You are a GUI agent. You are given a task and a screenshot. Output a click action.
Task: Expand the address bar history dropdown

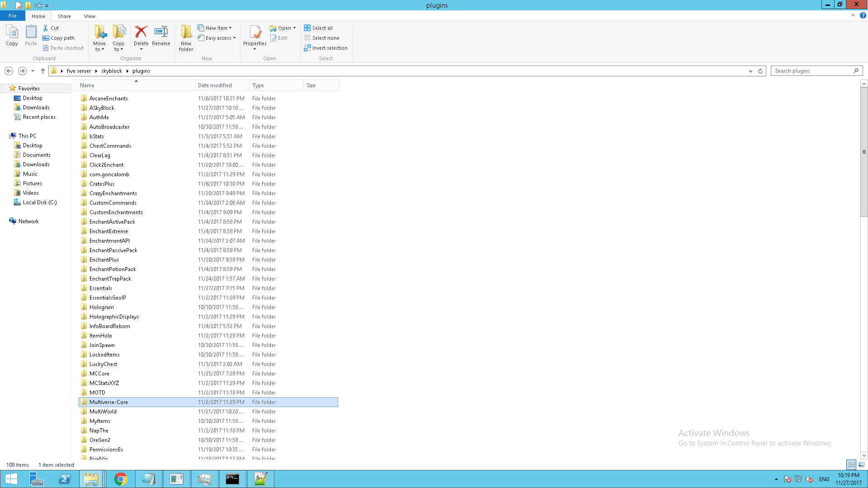tap(750, 71)
